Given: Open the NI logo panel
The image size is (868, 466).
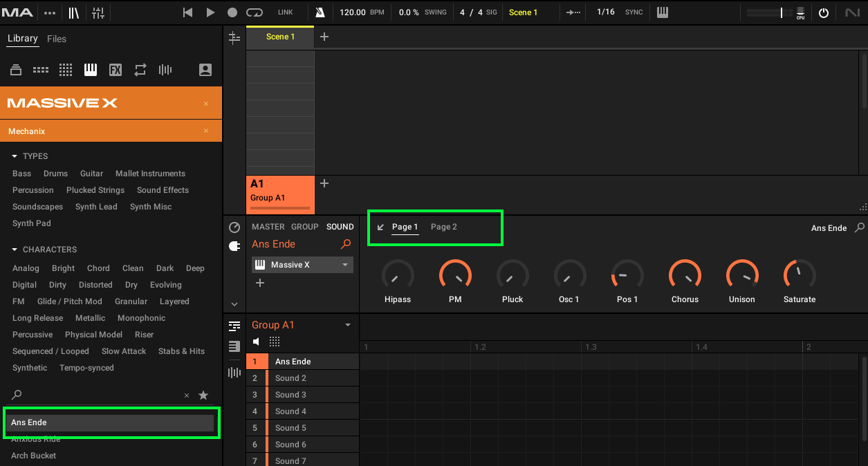Looking at the screenshot, I should [x=852, y=13].
